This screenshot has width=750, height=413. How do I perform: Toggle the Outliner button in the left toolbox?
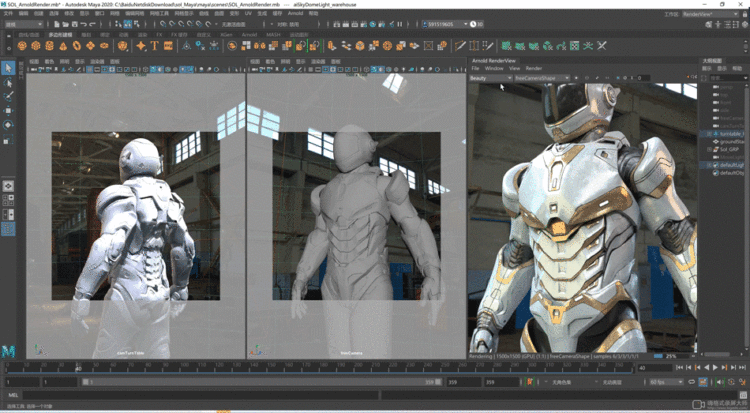coord(8,229)
